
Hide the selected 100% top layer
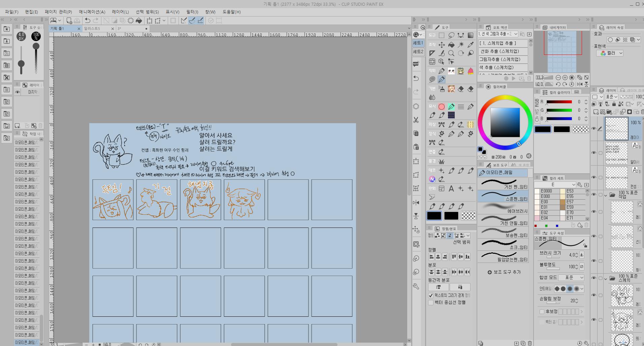pyautogui.click(x=594, y=129)
